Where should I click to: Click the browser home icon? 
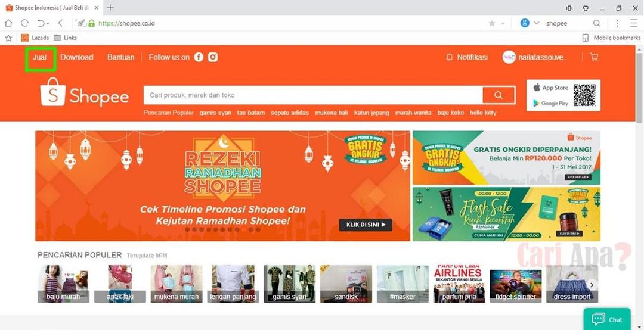8,23
